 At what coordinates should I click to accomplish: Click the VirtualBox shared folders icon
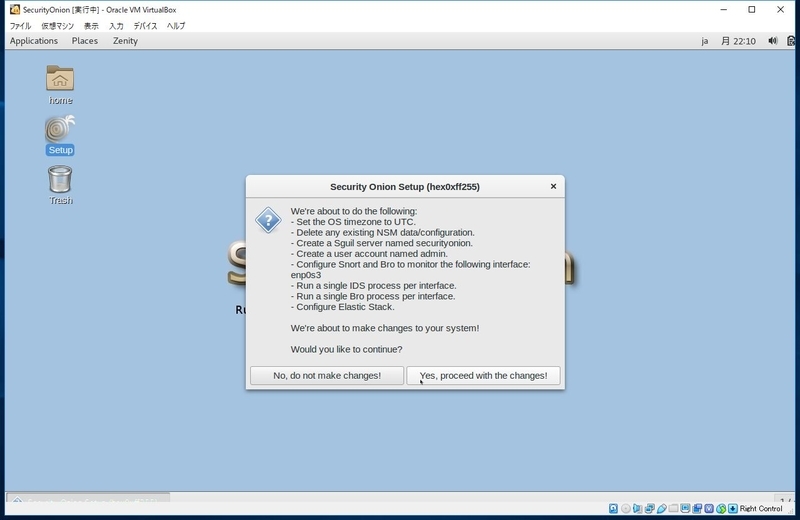(673, 508)
